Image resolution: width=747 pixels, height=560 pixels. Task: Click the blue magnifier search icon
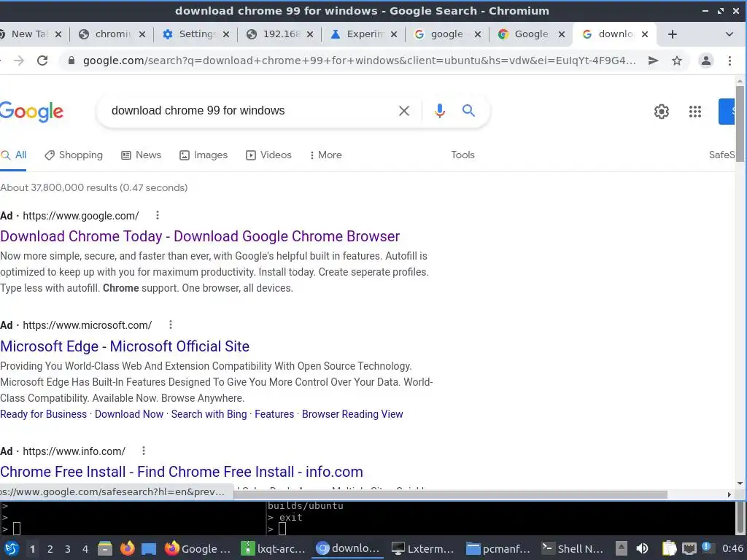[469, 111]
